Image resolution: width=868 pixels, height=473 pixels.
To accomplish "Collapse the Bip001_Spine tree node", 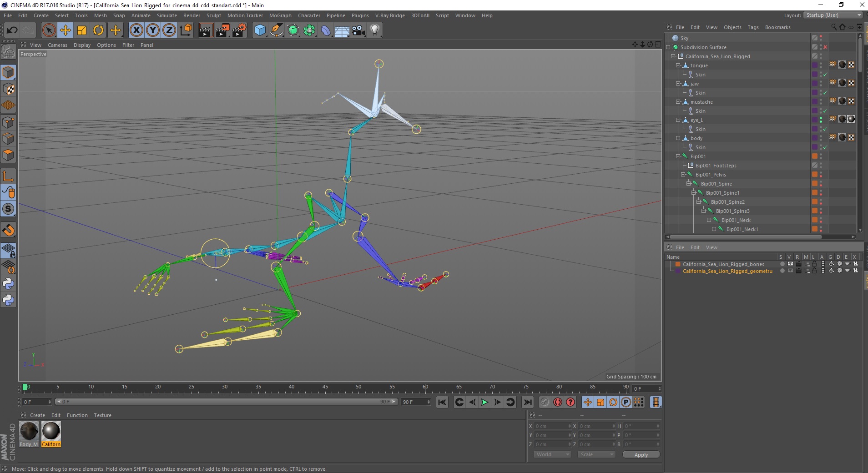I will (688, 184).
